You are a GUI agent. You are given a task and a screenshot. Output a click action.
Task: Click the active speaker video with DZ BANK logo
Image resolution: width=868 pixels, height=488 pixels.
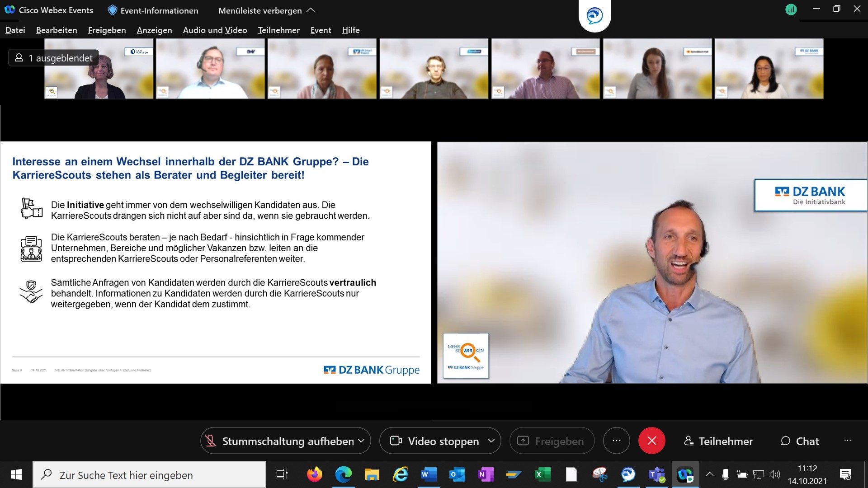[652, 263]
